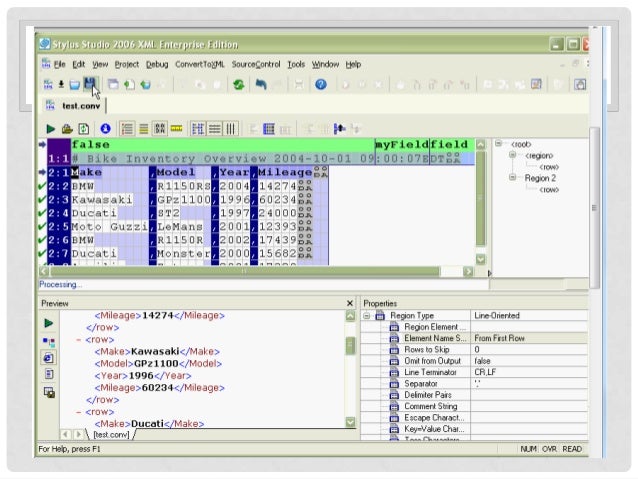Click the Kawasaki cell in row 2:3

110,199
